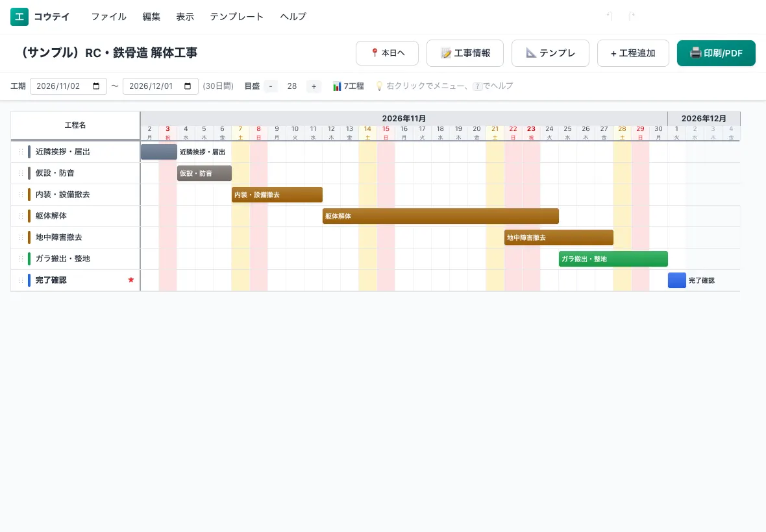The image size is (766, 532).
Task: Click the 仮設・防音 Gantt bar
Action: [x=204, y=173]
